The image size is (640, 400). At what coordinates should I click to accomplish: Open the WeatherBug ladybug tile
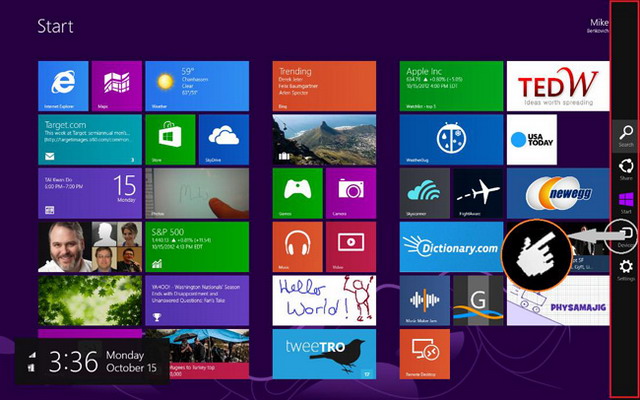coord(451,140)
